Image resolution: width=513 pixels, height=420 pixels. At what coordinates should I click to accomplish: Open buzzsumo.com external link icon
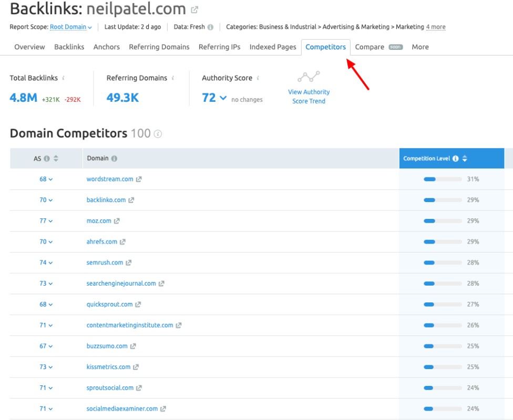tap(133, 346)
